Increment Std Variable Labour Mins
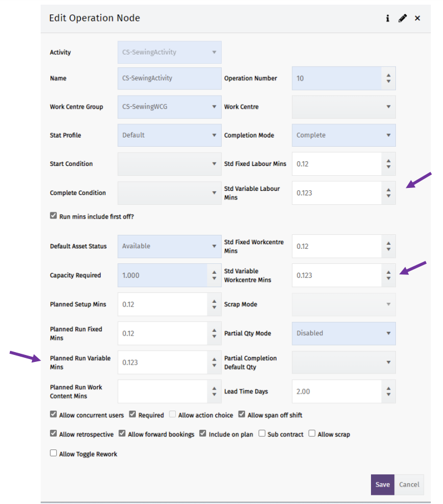Screen dimensions: 443x504 pyautogui.click(x=388, y=189)
